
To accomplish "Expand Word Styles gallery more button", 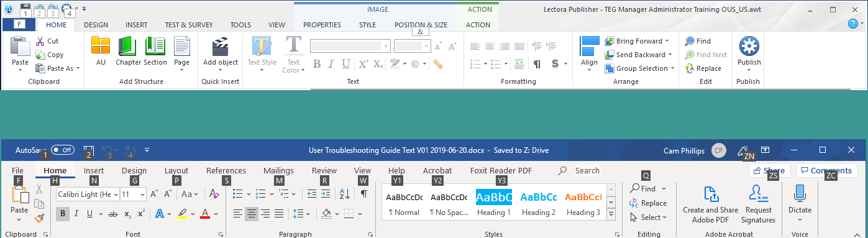I will 611,214.
